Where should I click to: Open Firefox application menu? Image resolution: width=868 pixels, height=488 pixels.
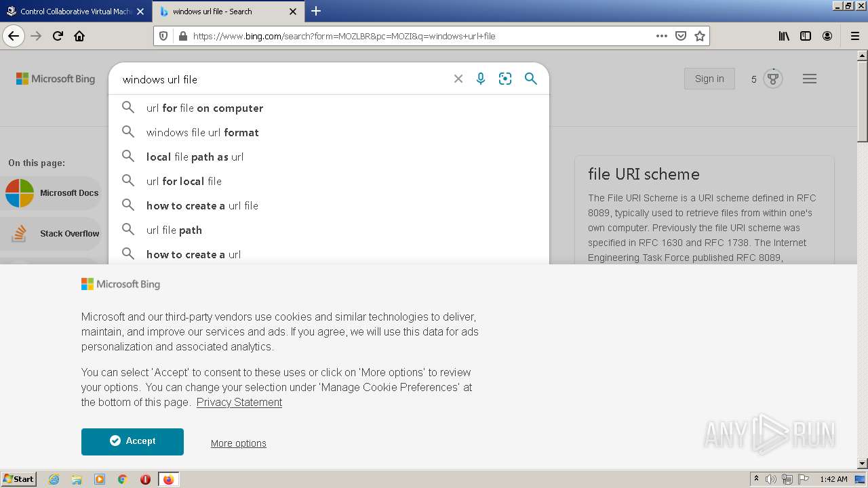coord(854,36)
